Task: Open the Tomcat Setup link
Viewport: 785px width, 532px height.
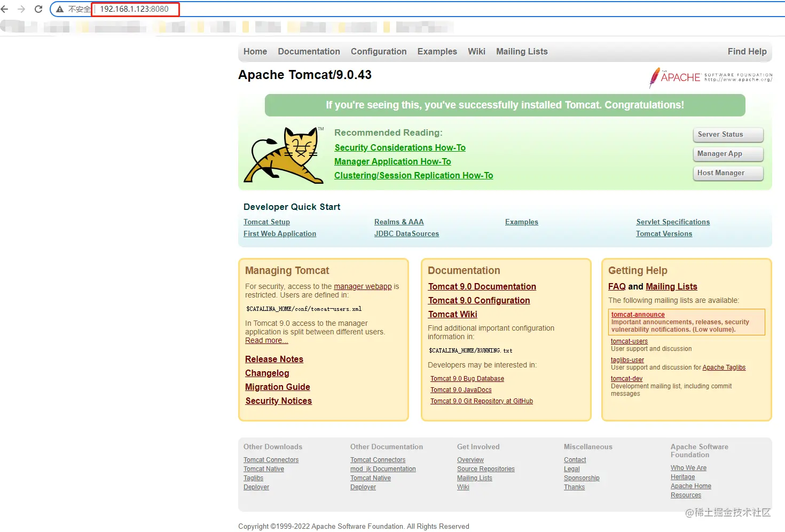Action: click(x=266, y=222)
